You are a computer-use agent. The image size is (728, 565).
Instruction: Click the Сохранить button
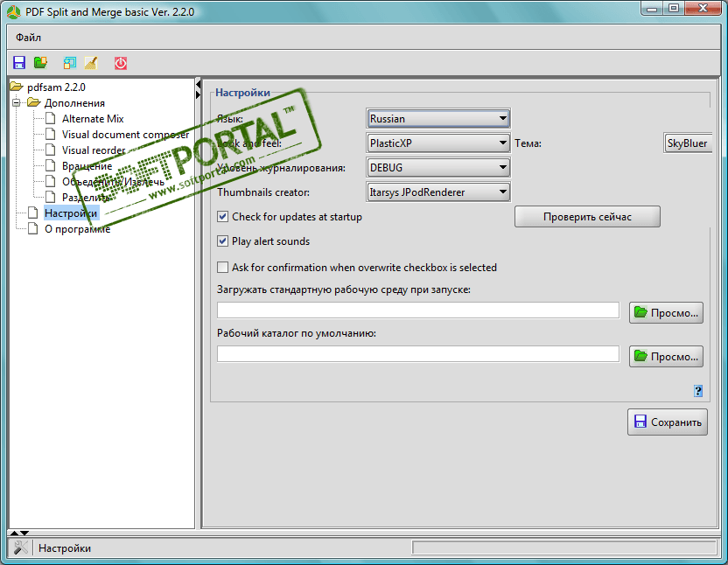(x=668, y=422)
